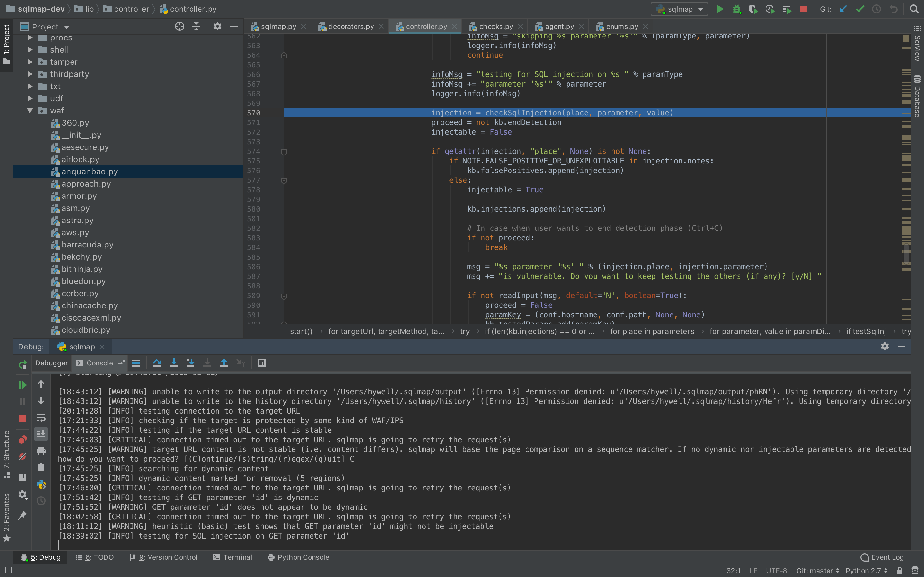Switch to the Debugger tab

click(52, 363)
